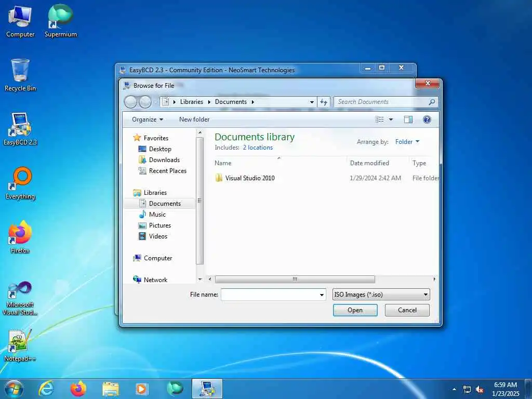Select the Notepad++ desktop shortcut
The width and height of the screenshot is (532, 399).
[x=20, y=345]
